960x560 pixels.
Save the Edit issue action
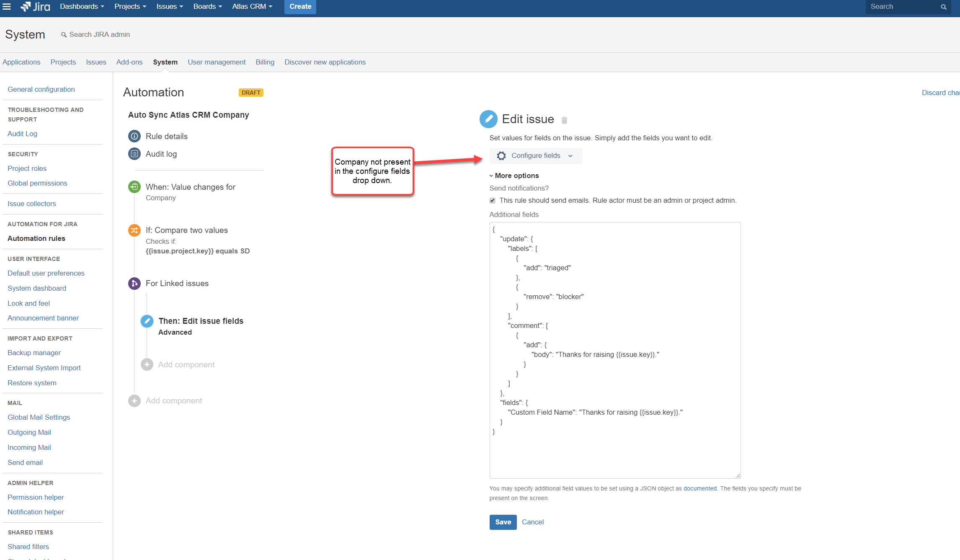(x=503, y=522)
